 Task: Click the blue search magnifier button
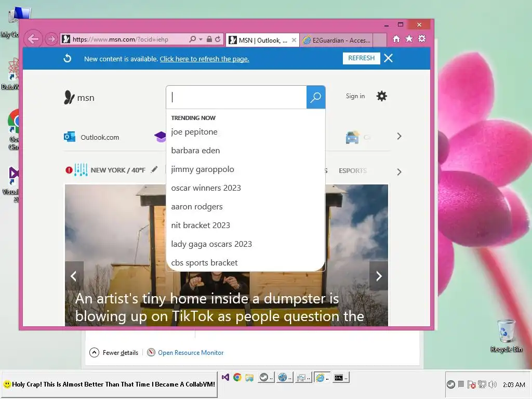(x=316, y=97)
